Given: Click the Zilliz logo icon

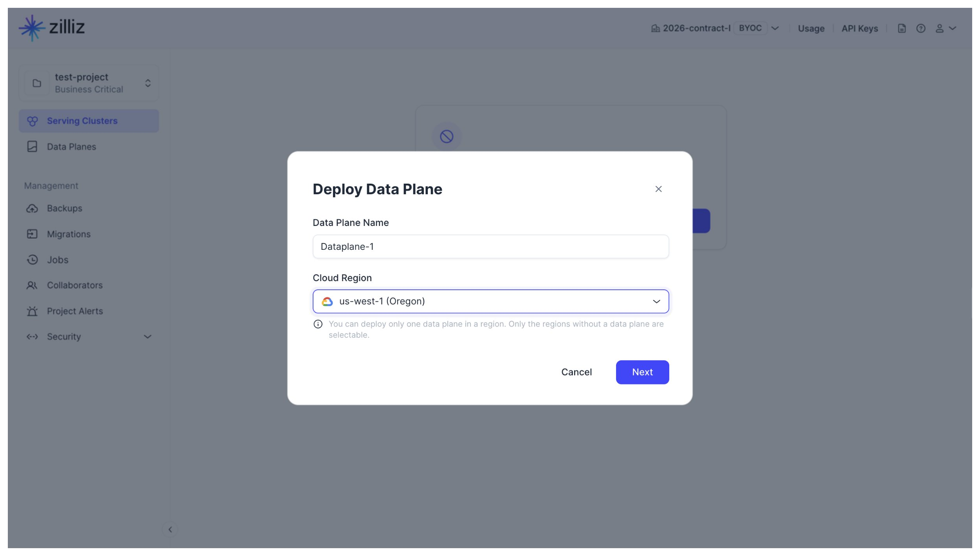Looking at the screenshot, I should (x=32, y=28).
